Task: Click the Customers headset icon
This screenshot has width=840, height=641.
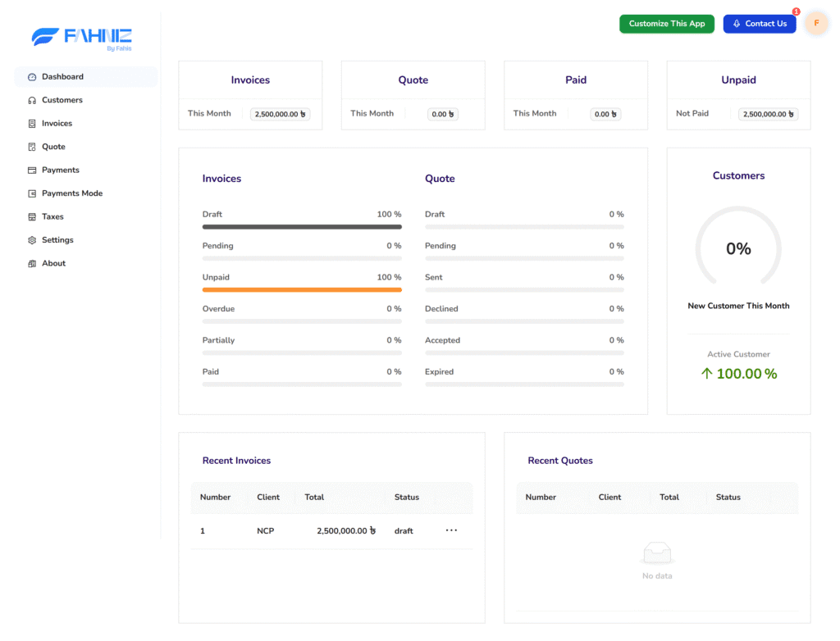Action: pyautogui.click(x=32, y=100)
